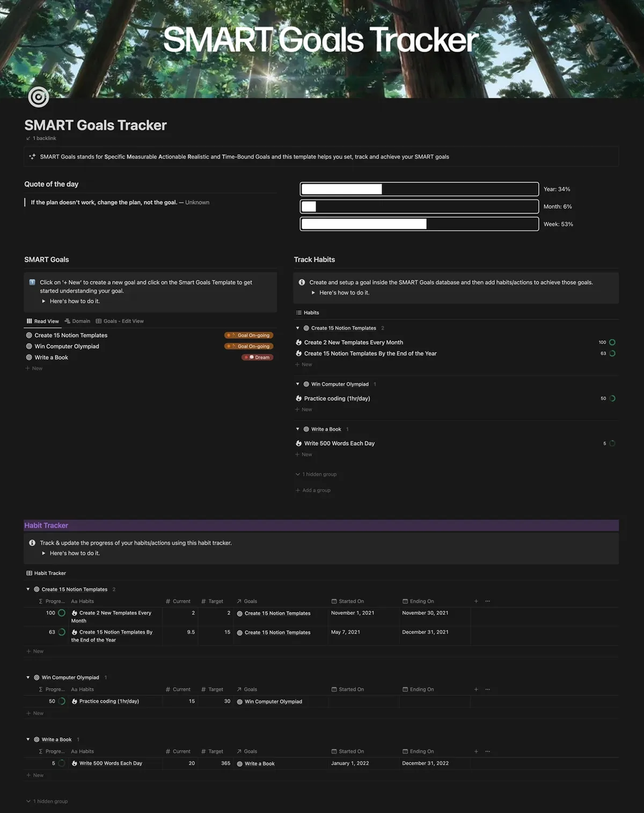Click the sparkle icon in the SMART Goals definition callout
This screenshot has width=644, height=813.
(32, 157)
